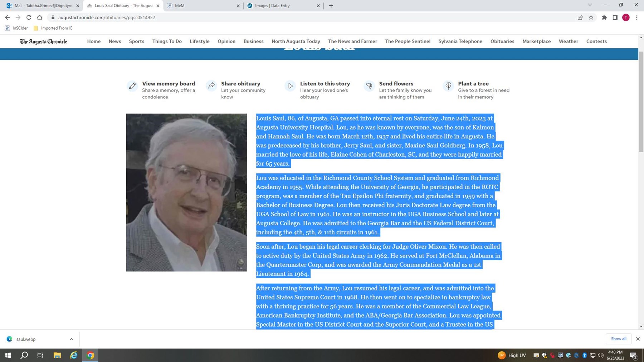Expand the saul.webp download options chevron

pos(71,339)
